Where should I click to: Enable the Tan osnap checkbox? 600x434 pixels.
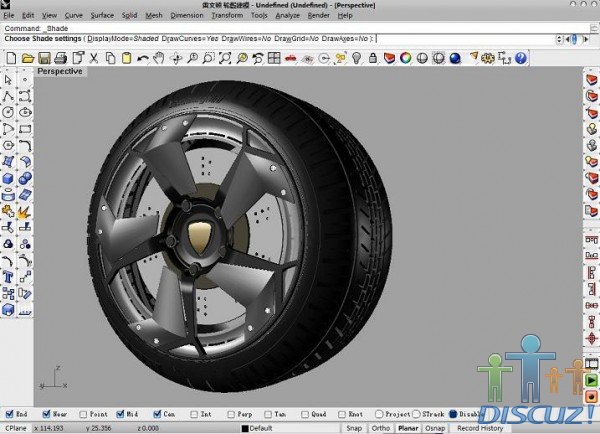[x=268, y=414]
